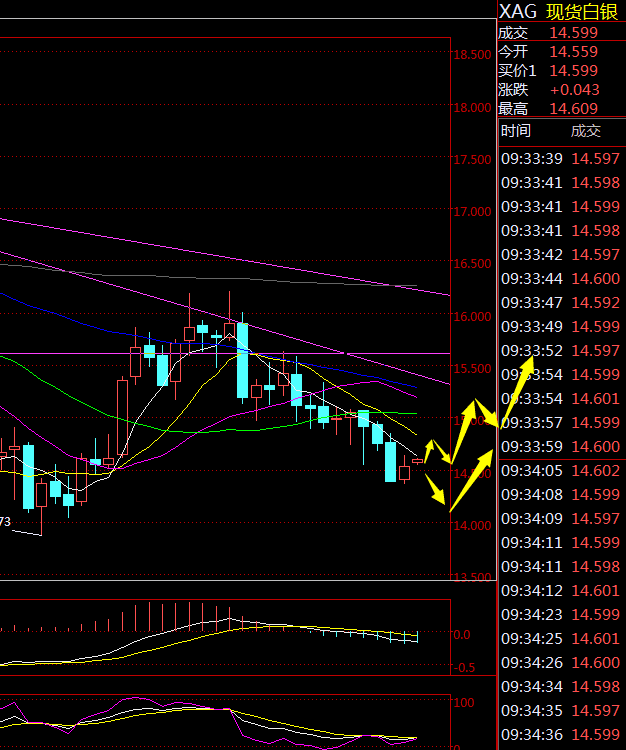This screenshot has height=750, width=626.
Task: Select the tick row timed 09:34:12
Action: (560, 591)
